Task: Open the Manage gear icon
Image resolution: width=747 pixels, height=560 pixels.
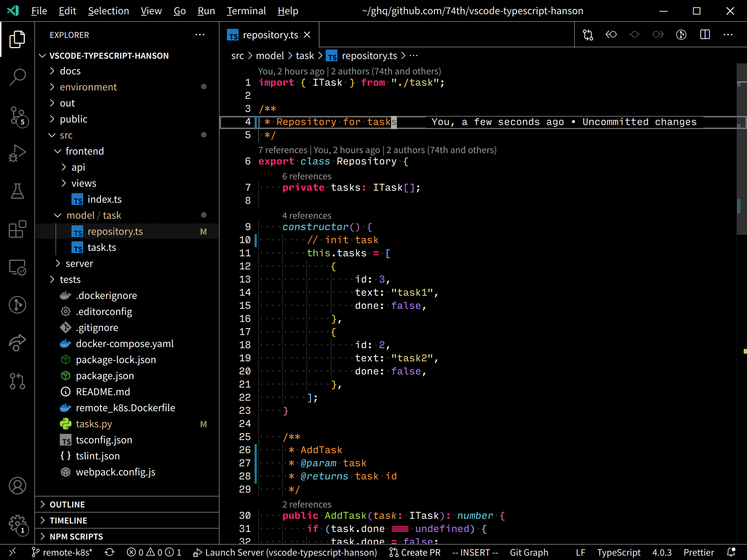Action: (17, 524)
